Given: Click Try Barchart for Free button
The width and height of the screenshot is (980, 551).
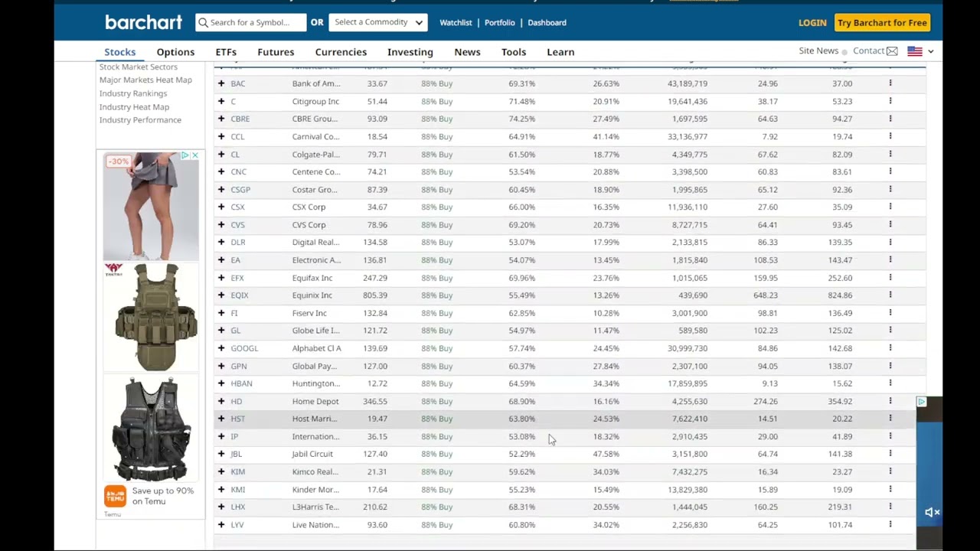Looking at the screenshot, I should pyautogui.click(x=882, y=23).
